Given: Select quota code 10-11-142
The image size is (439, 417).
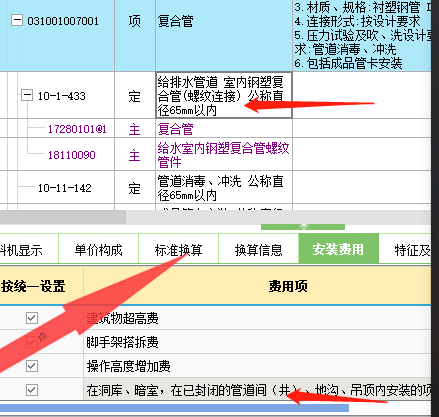Looking at the screenshot, I should point(65,188).
